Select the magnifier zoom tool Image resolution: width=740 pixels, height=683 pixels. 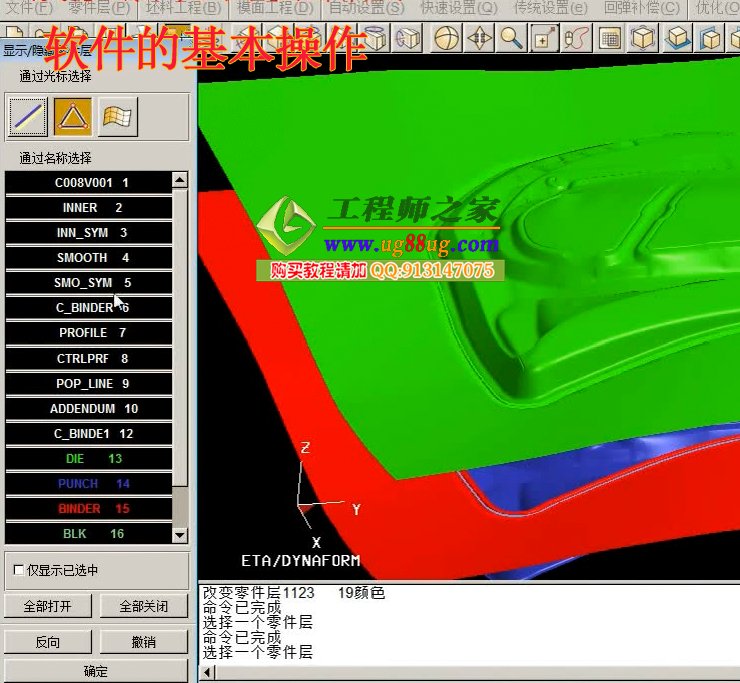[x=512, y=39]
